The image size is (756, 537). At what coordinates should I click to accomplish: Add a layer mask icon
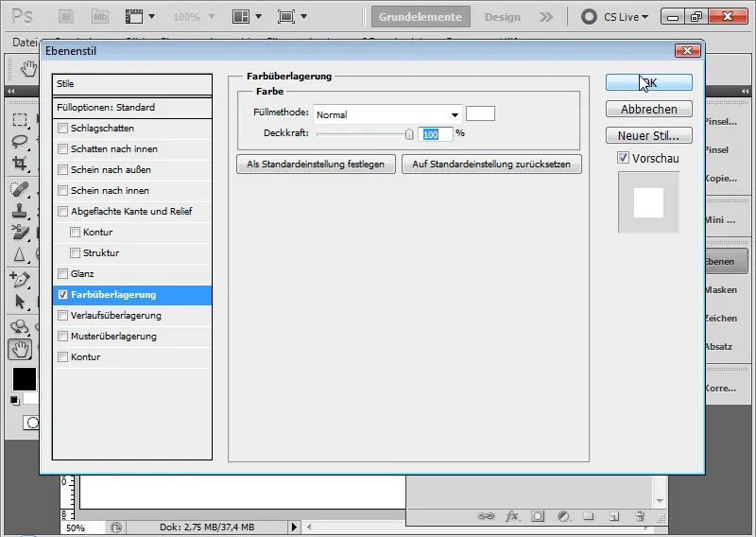pos(538,516)
